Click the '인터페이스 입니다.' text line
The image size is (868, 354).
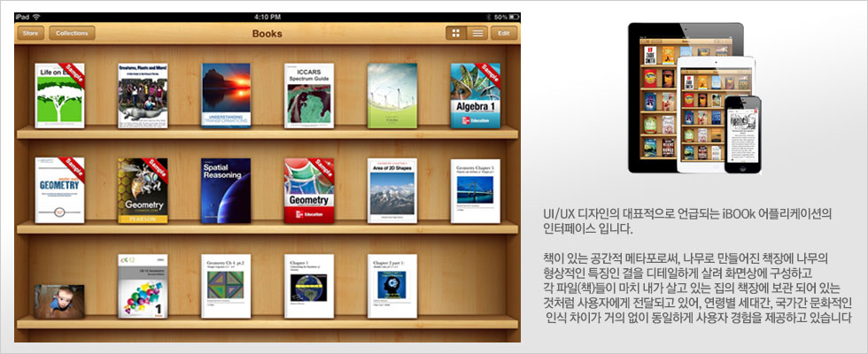click(587, 228)
